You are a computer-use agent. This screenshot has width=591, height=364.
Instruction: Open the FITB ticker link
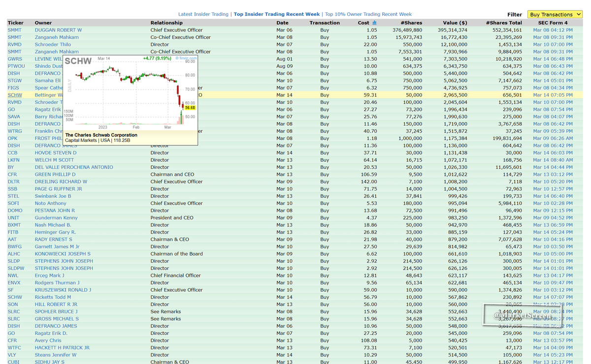[x=13, y=232]
